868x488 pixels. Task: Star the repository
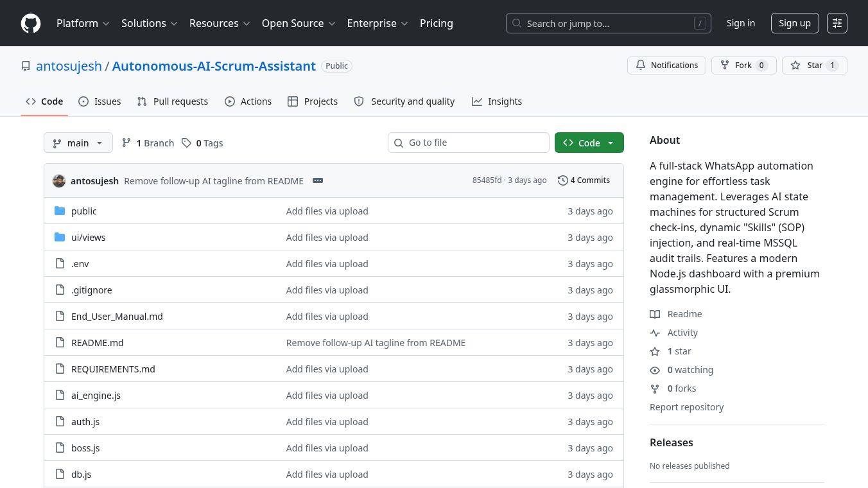[x=814, y=65]
